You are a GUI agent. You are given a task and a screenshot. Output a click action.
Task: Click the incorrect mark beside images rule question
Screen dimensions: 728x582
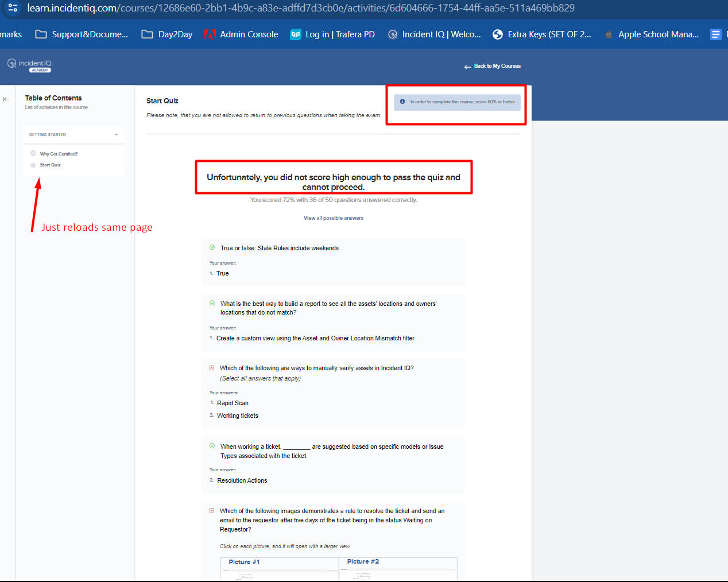212,511
